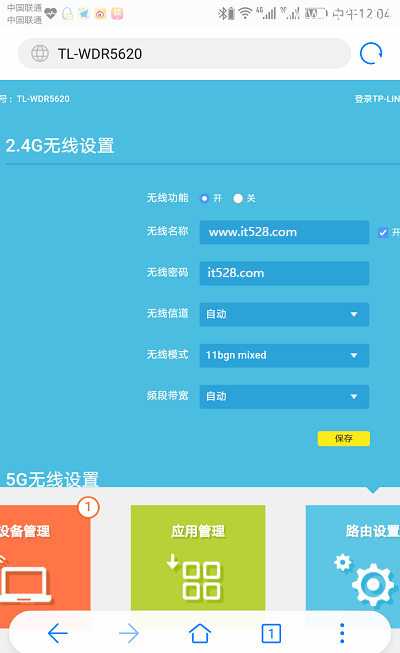Viewport: 400px width, 653px height.
Task: Go forward with the right arrow
Action: point(129,633)
